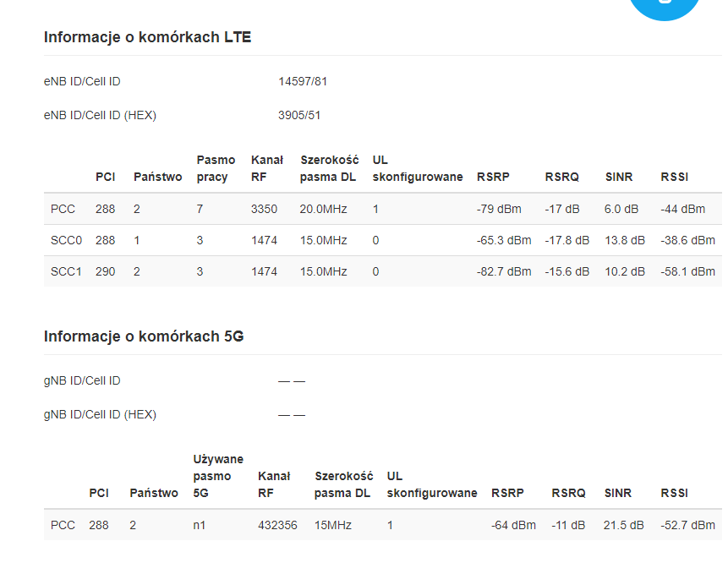The height and width of the screenshot is (563, 728).
Task: Click the 5G table 'RSRQ' column header
Action: (569, 494)
